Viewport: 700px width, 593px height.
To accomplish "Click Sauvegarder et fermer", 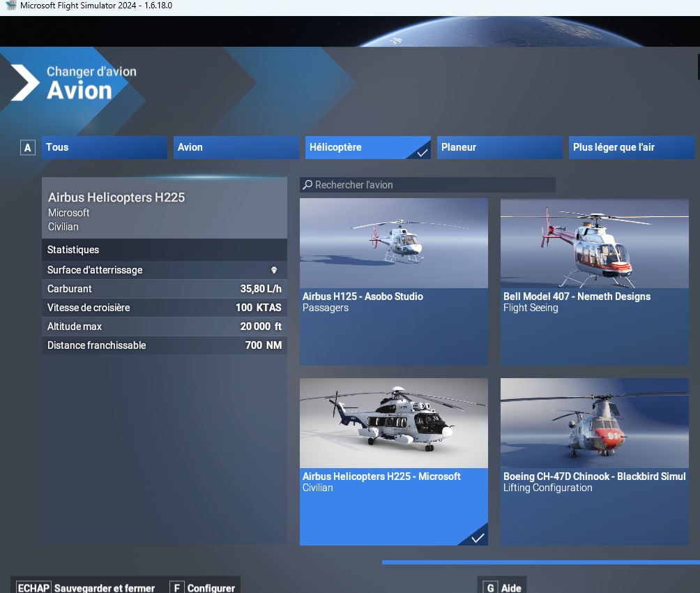I will point(104,587).
